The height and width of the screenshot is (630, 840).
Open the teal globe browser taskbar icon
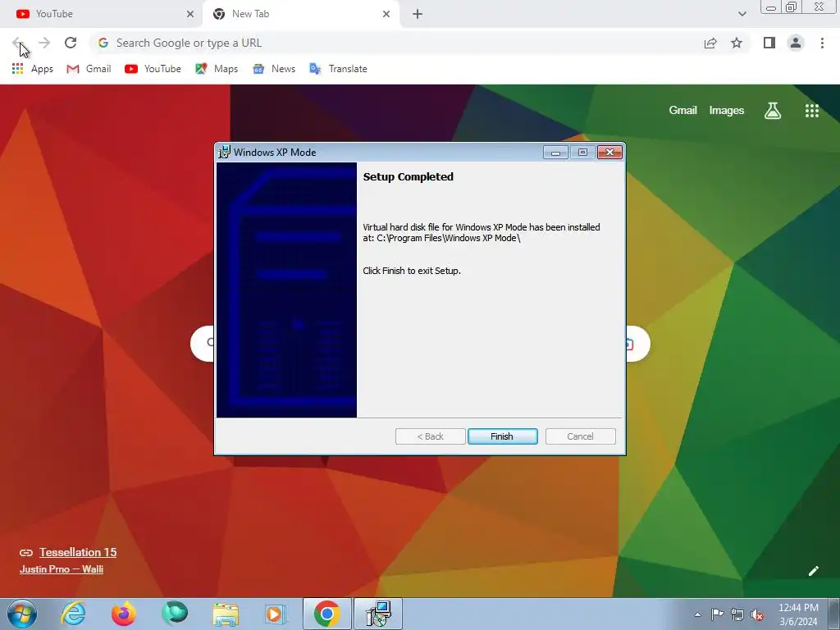click(175, 614)
